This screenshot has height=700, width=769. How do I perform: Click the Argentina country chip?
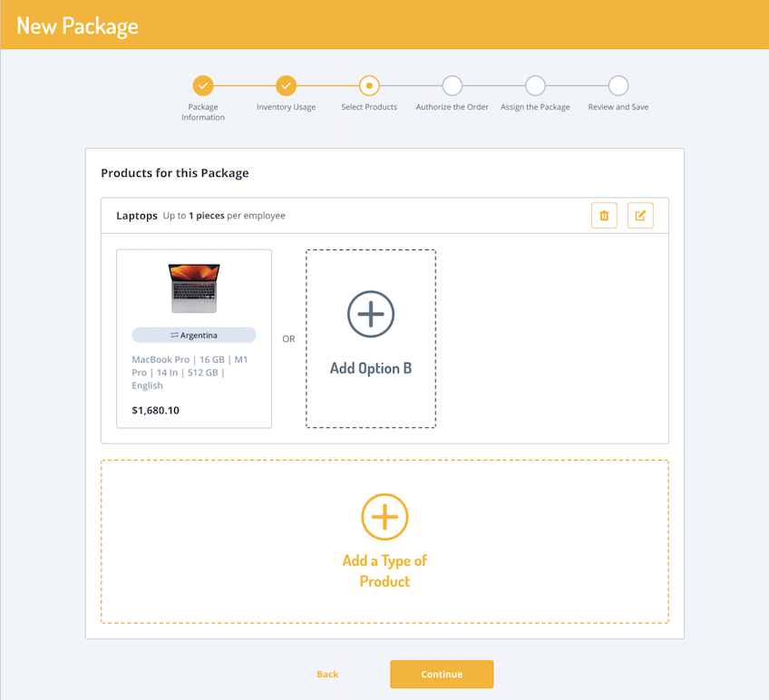194,335
